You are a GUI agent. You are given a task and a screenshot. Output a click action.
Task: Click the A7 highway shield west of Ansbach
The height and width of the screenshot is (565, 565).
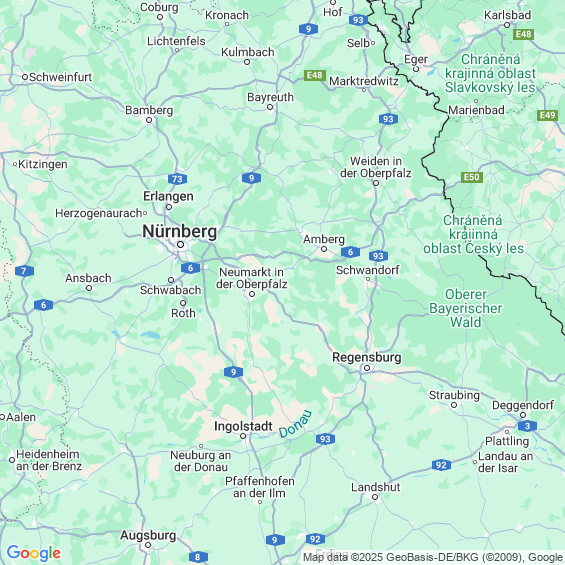pyautogui.click(x=25, y=271)
